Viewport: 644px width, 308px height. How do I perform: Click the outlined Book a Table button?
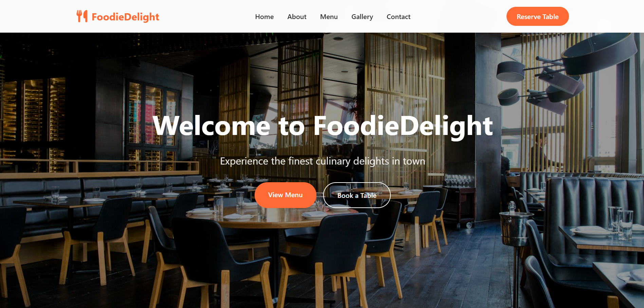[x=357, y=195]
